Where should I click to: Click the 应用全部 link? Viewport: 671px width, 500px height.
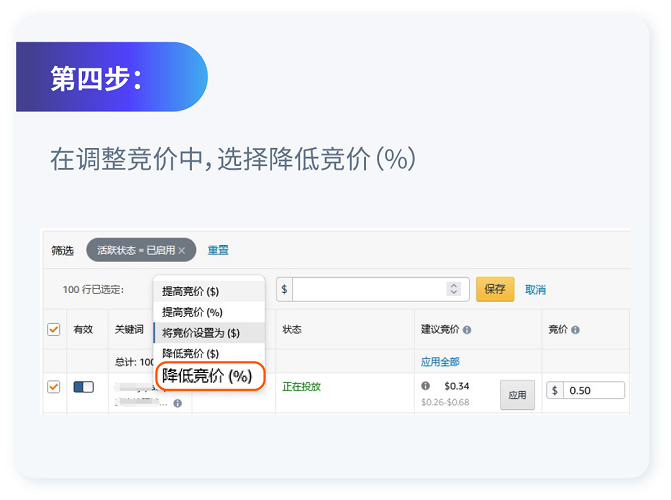(x=440, y=362)
